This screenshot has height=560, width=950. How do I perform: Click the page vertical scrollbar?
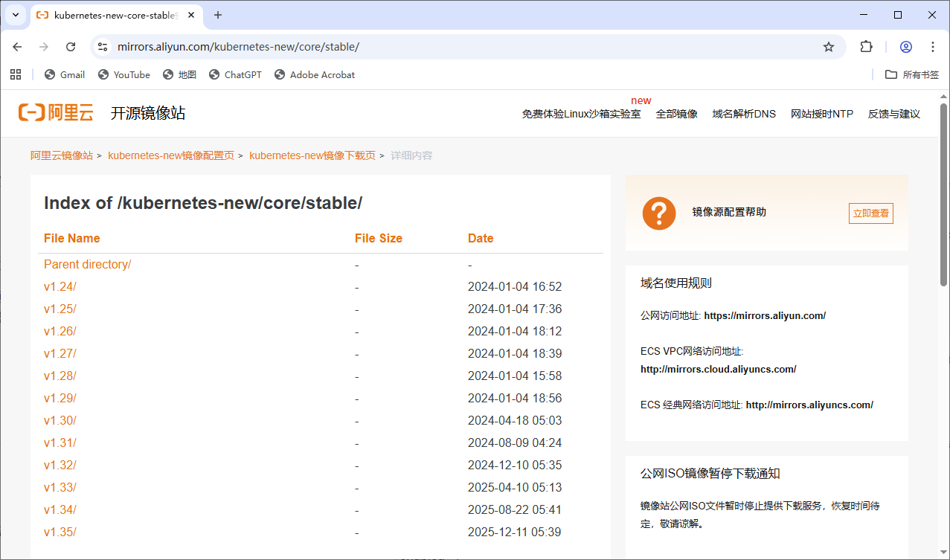click(x=943, y=193)
